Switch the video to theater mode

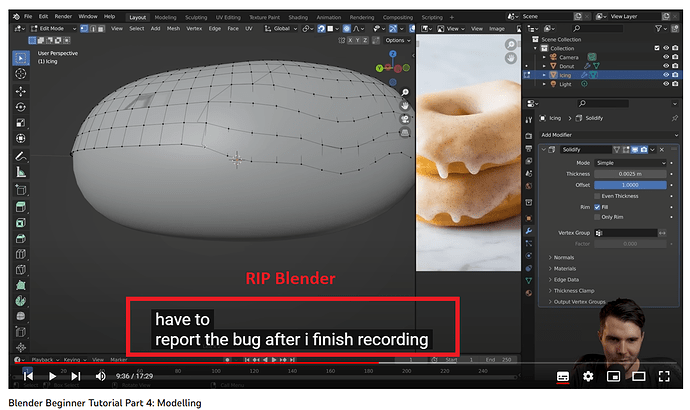click(639, 376)
